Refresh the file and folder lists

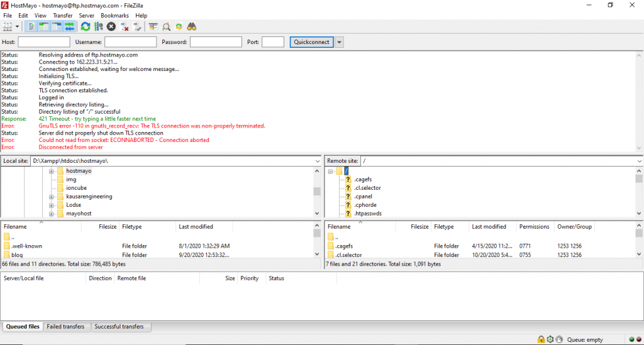click(86, 26)
